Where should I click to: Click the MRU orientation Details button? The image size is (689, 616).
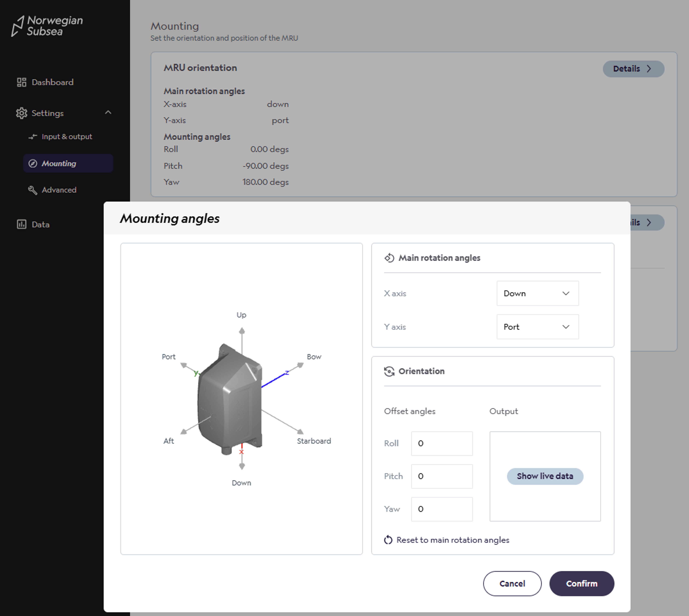(633, 69)
